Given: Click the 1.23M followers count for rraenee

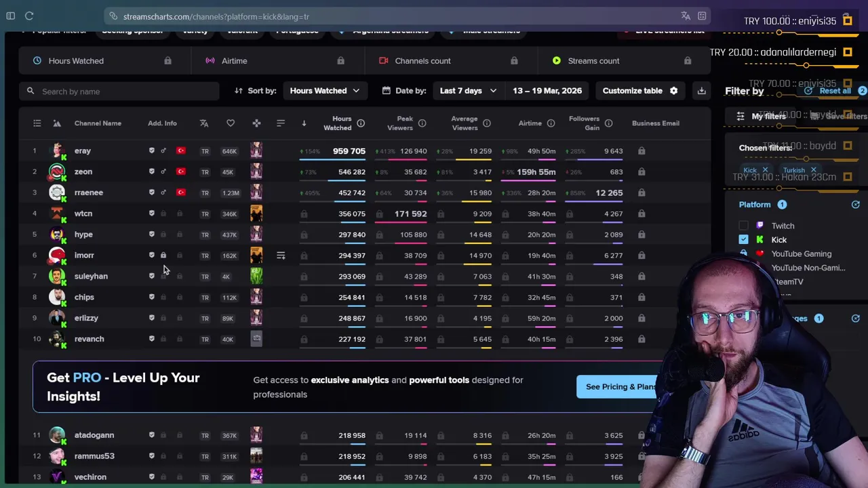Looking at the screenshot, I should pyautogui.click(x=231, y=192).
